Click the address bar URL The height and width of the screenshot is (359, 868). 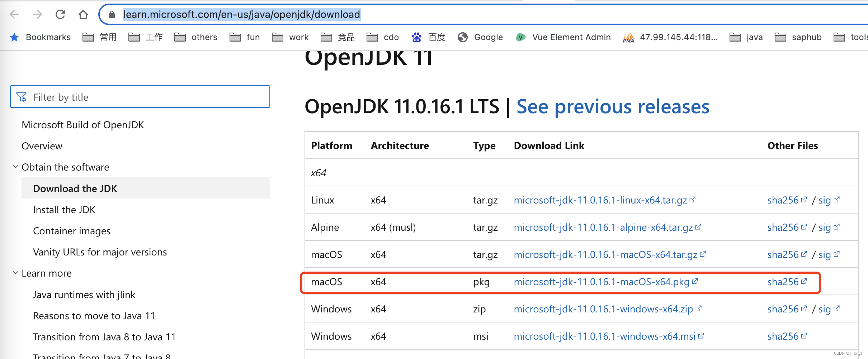242,14
